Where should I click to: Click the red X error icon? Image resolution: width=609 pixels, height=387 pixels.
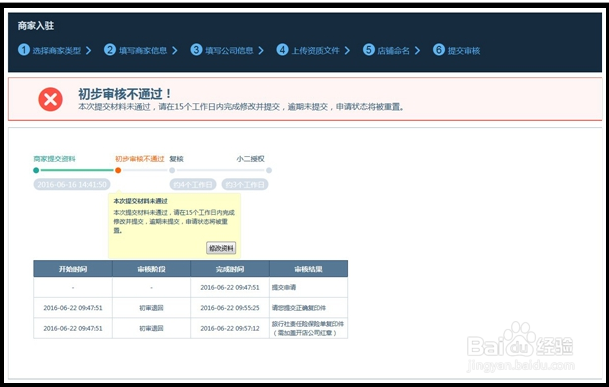(x=50, y=99)
